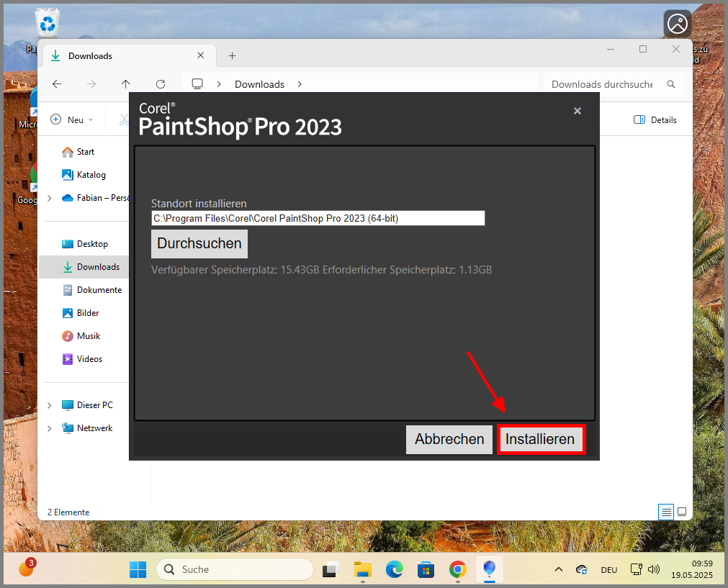Open the PaintShop Pro installer from the taskbar
This screenshot has width=728, height=588.
point(490,569)
